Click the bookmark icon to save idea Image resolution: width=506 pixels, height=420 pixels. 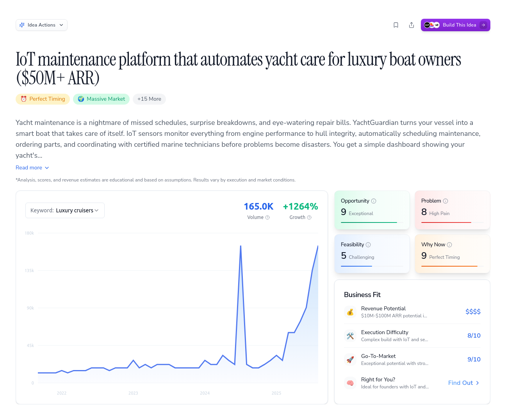396,25
